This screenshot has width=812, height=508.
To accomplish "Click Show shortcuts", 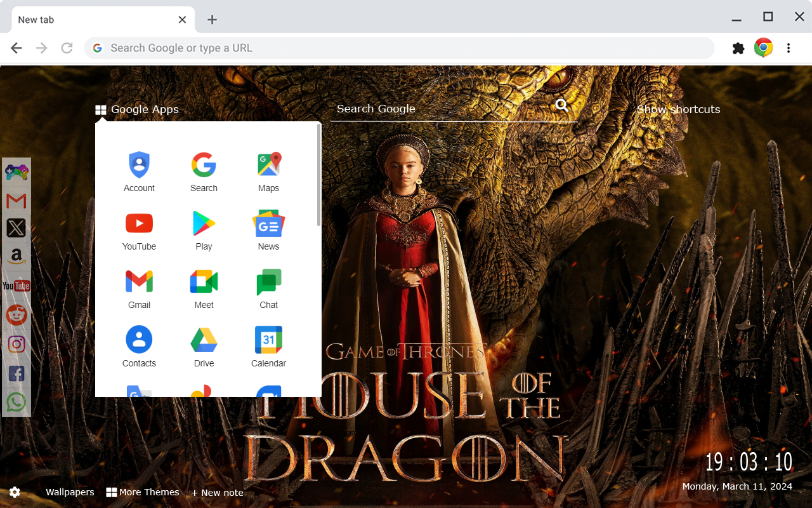I will pos(678,109).
